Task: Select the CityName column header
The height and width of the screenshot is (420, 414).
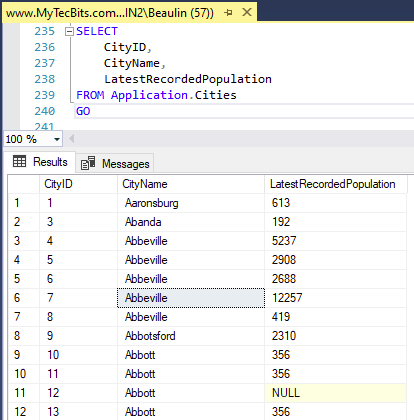Action: pyautogui.click(x=191, y=184)
